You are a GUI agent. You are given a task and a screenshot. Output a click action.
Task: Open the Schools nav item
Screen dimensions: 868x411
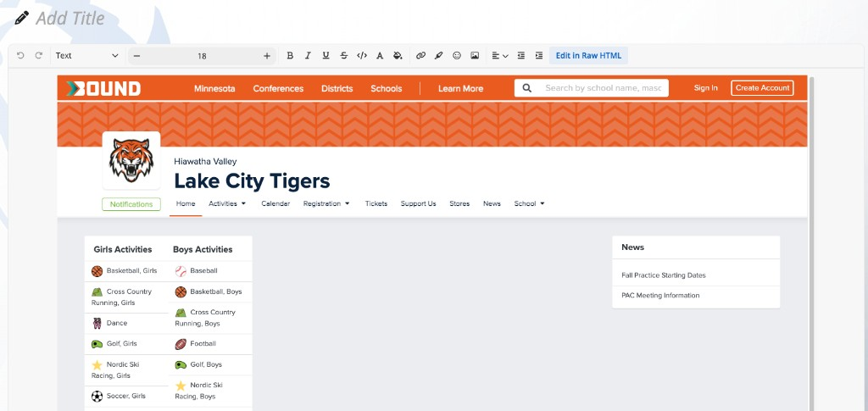[387, 88]
